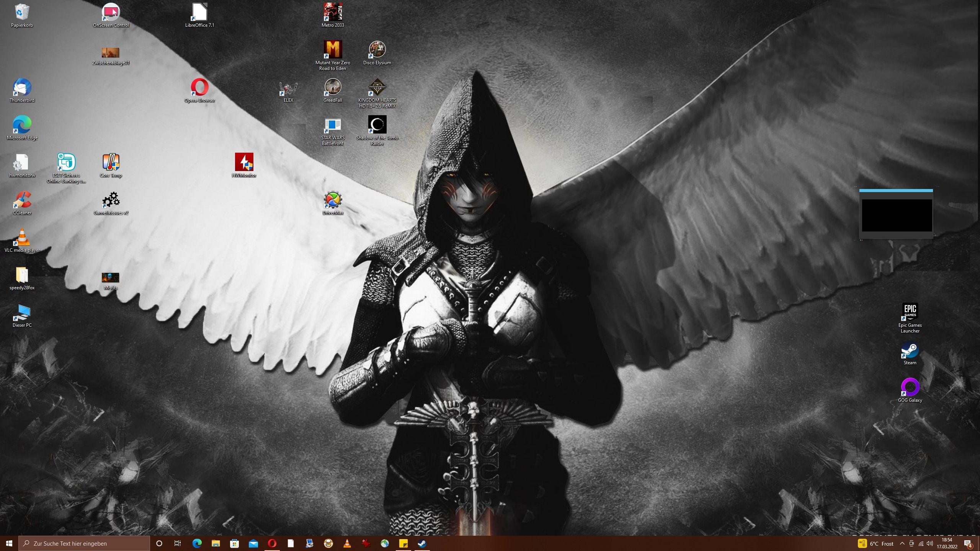
Task: Open the Windows Start menu
Action: click(x=9, y=543)
